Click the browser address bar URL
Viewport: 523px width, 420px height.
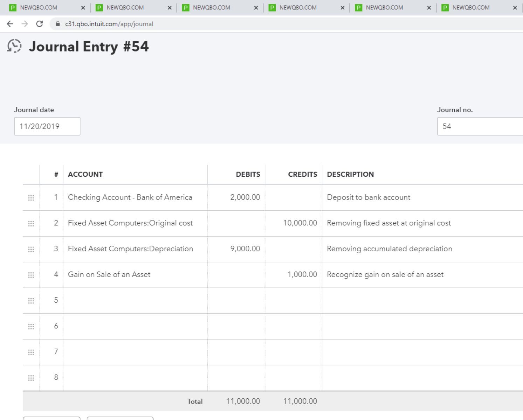pos(109,24)
